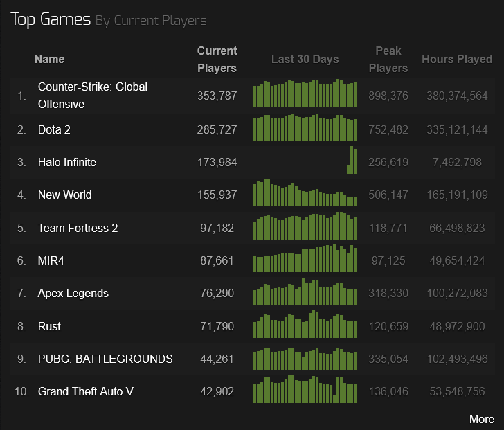Open the Halo Infinite game link
The width and height of the screenshot is (504, 430).
tap(67, 162)
